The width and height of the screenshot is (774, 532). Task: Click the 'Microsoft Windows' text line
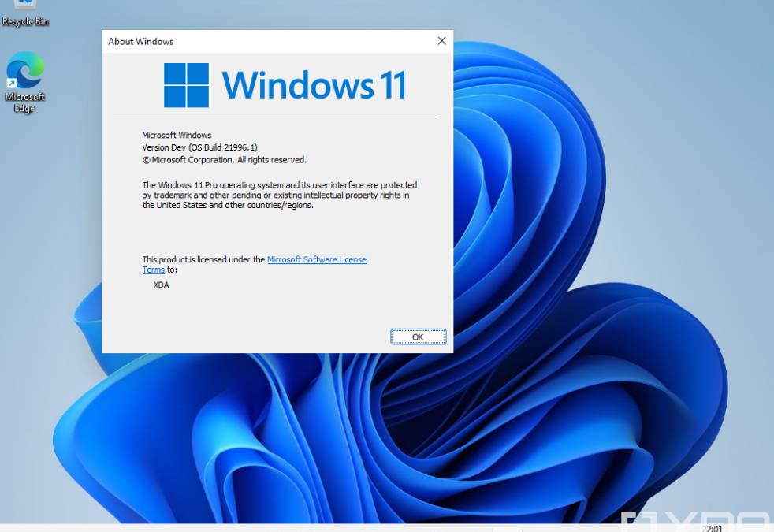(177, 135)
